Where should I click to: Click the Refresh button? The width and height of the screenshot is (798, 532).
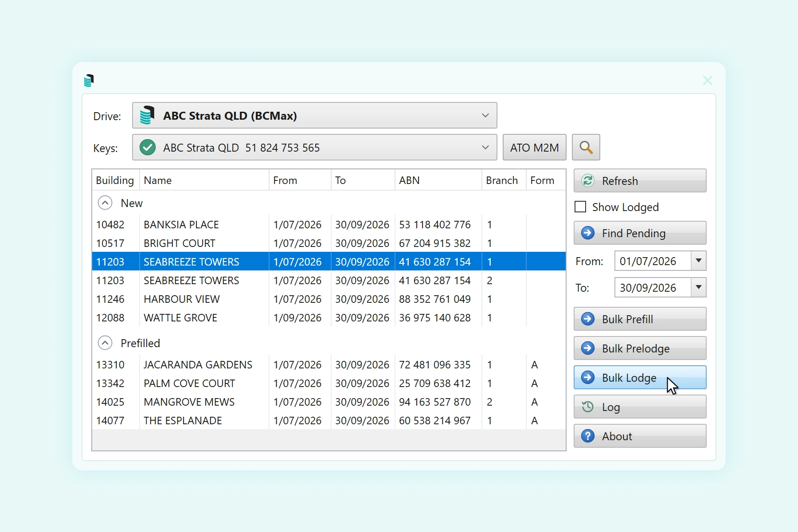click(640, 181)
